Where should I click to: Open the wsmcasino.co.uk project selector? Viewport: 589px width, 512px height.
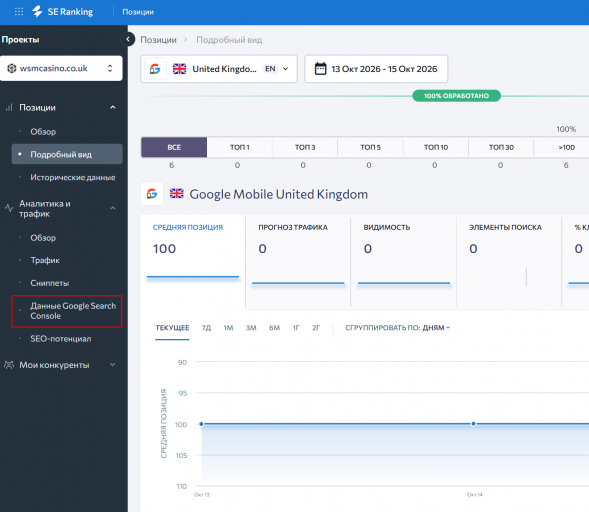[x=61, y=68]
